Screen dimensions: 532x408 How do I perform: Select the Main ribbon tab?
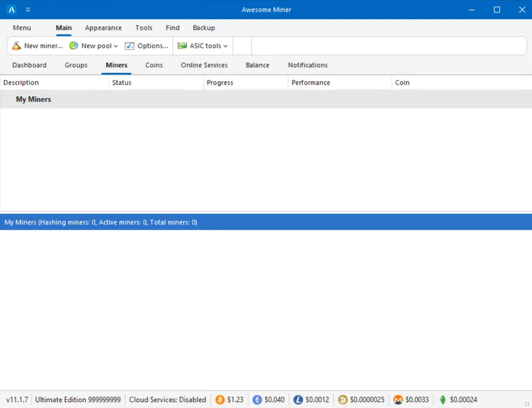coord(64,28)
